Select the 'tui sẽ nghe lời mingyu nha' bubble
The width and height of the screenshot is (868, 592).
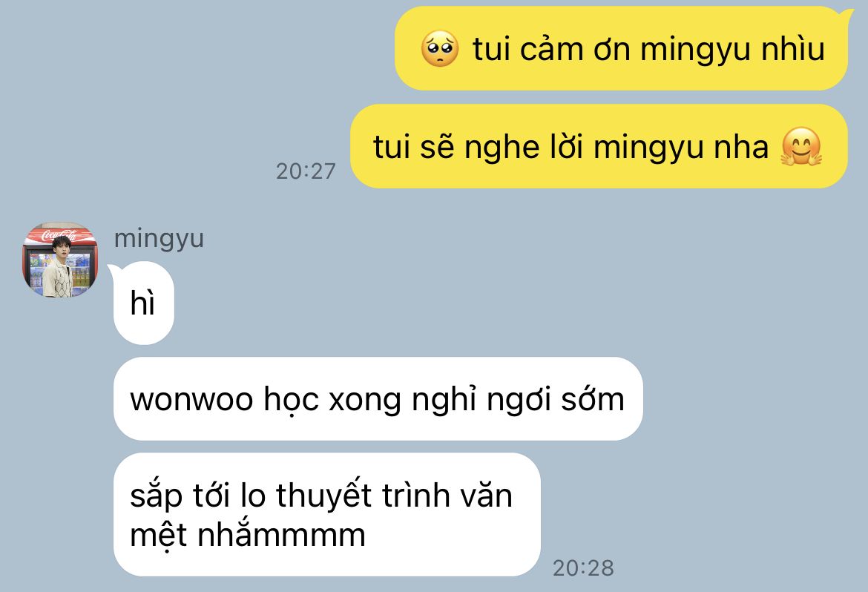click(x=599, y=146)
